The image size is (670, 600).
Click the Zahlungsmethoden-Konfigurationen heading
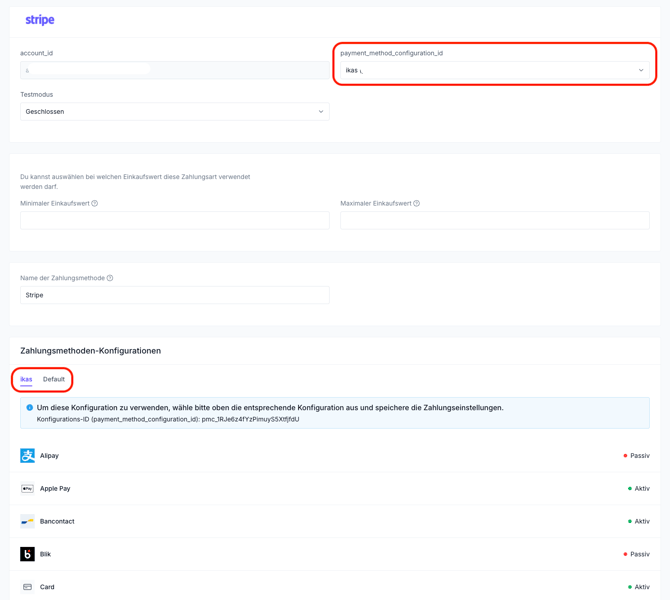91,351
